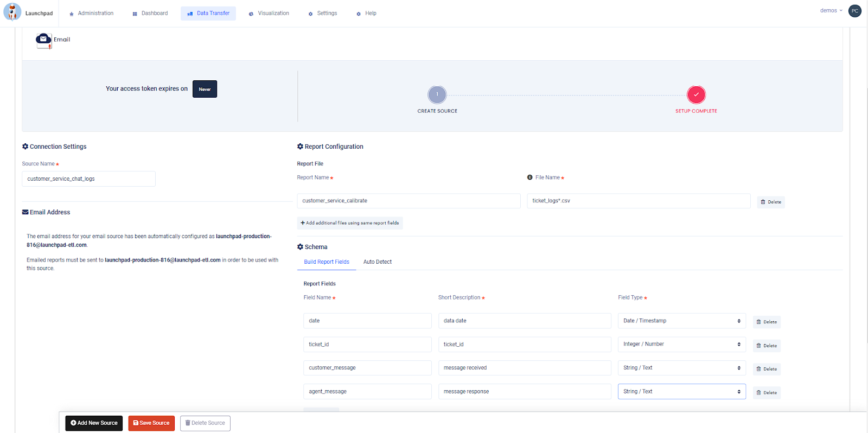Image resolution: width=868 pixels, height=433 pixels.
Task: Click the Email Address envelope icon
Action: pos(25,212)
